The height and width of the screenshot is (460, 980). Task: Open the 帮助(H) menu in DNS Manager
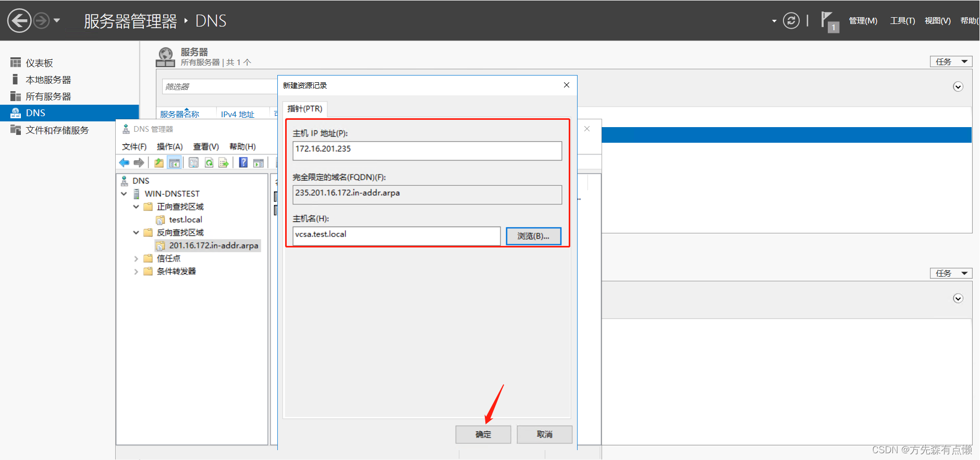(242, 146)
